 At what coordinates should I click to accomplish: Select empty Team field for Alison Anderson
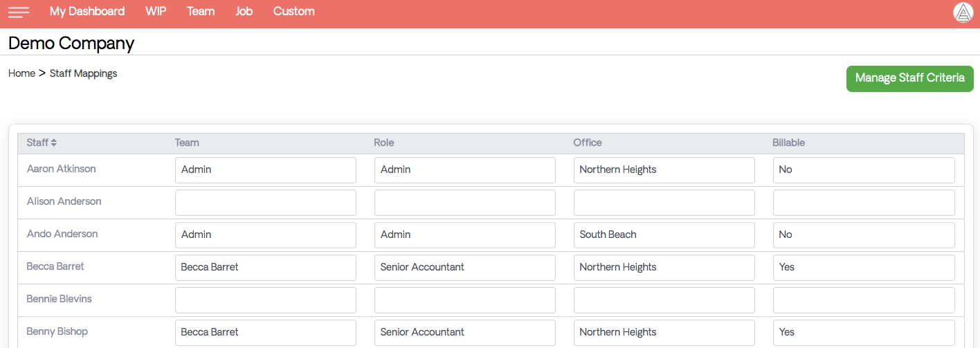click(x=266, y=203)
